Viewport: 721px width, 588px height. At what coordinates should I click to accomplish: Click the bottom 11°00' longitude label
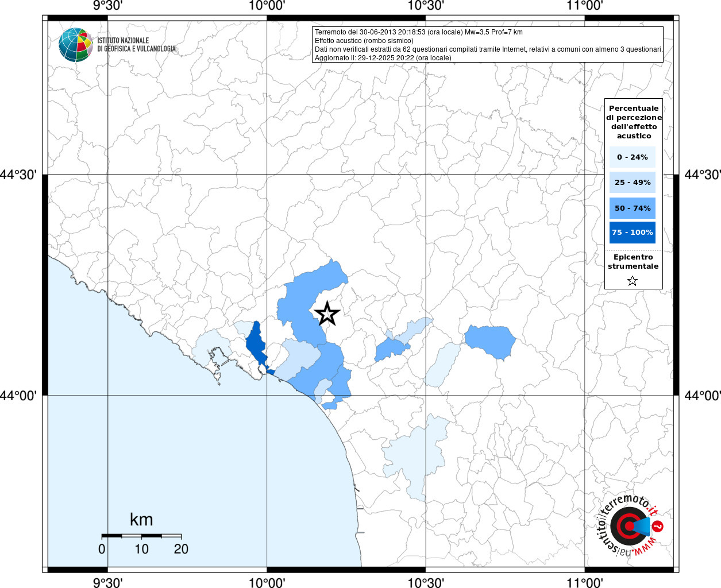[585, 582]
